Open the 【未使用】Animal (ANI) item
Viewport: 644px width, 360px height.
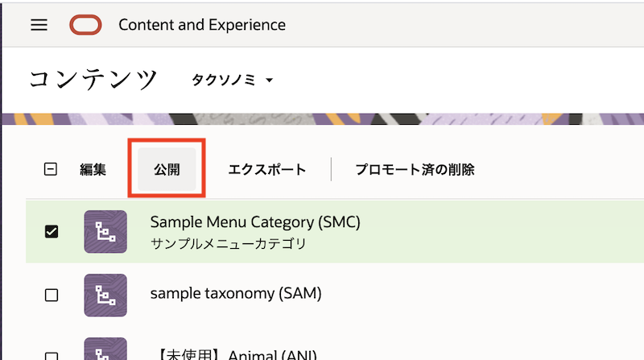[x=233, y=354]
